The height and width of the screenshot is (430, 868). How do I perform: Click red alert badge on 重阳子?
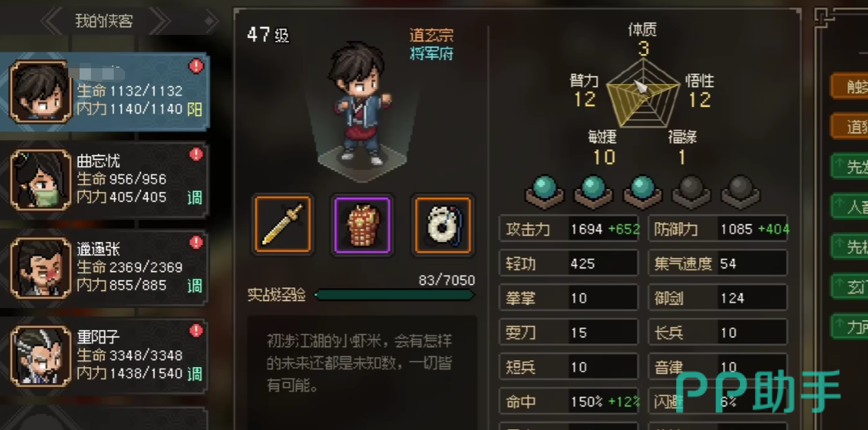[x=196, y=331]
